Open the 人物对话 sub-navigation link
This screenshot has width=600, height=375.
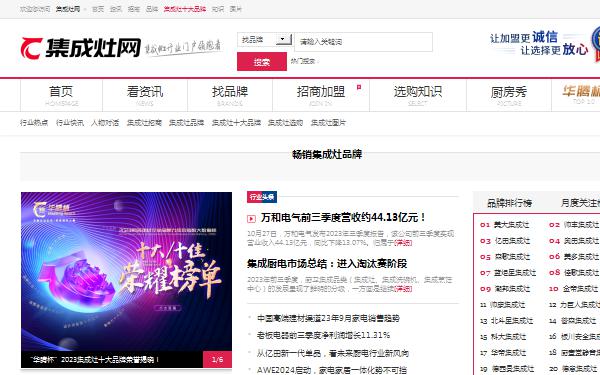pos(105,122)
